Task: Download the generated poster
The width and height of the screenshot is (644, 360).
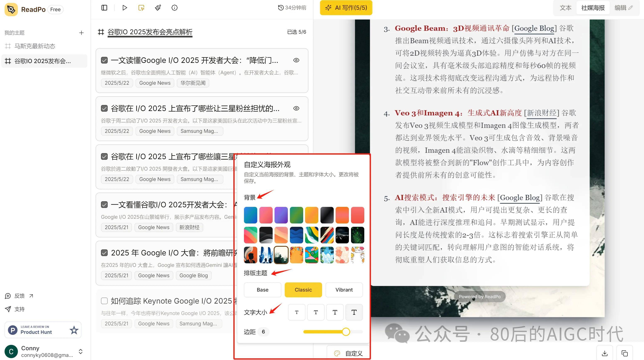Action: [x=605, y=353]
